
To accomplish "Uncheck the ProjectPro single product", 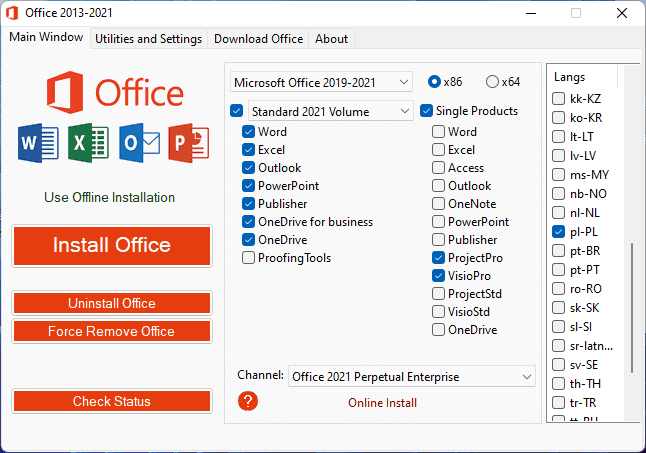I will 438,258.
